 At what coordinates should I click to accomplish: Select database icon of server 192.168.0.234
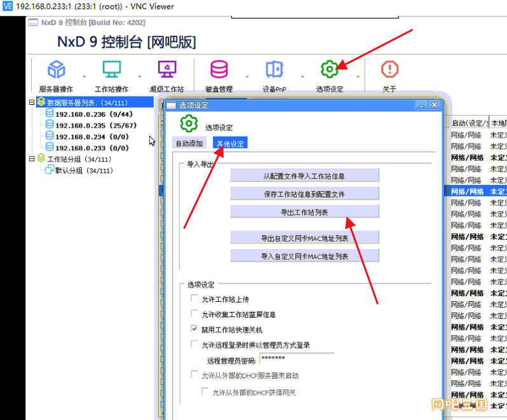click(50, 135)
